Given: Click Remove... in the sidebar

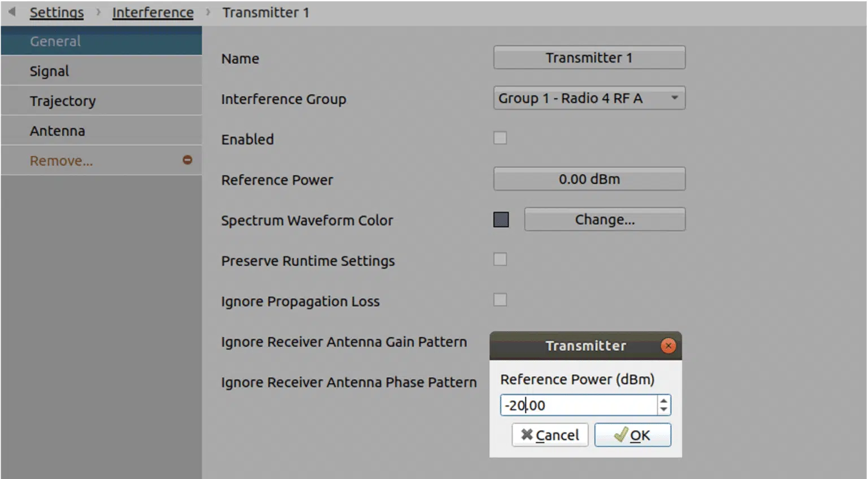Looking at the screenshot, I should click(61, 161).
